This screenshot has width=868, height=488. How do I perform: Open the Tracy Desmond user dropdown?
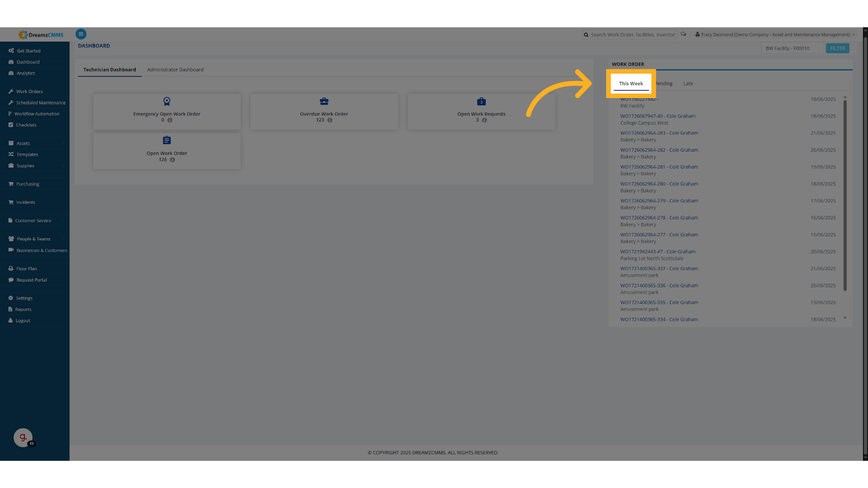point(775,35)
